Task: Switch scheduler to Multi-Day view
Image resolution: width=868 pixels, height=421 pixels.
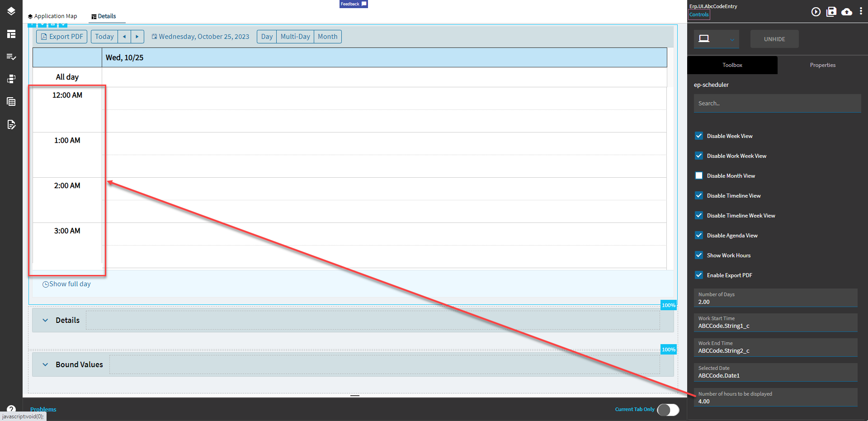Action: coord(295,37)
